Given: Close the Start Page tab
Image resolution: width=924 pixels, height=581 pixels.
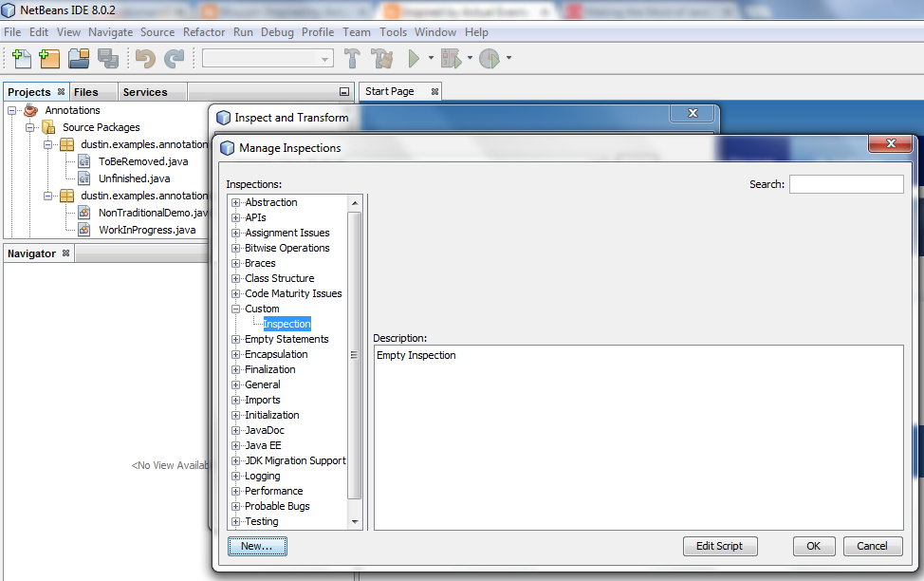Looking at the screenshot, I should 434,91.
